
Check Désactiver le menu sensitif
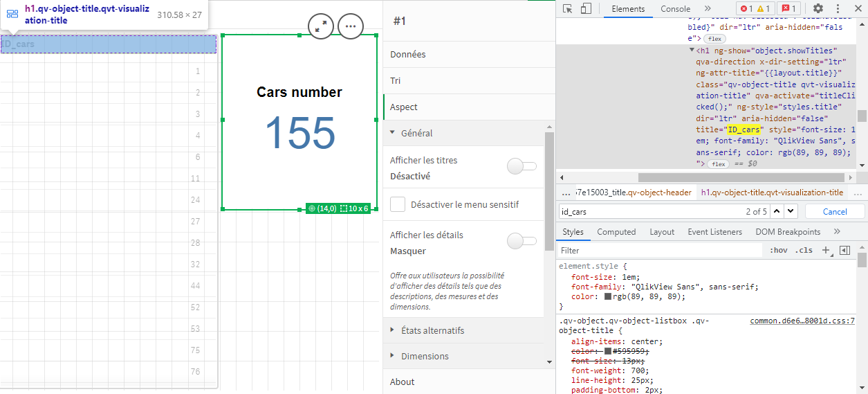(x=398, y=204)
